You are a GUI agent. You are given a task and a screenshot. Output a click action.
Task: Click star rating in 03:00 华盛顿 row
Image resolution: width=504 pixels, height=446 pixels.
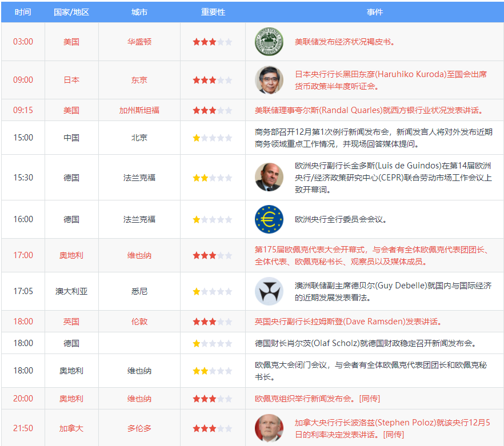click(213, 42)
